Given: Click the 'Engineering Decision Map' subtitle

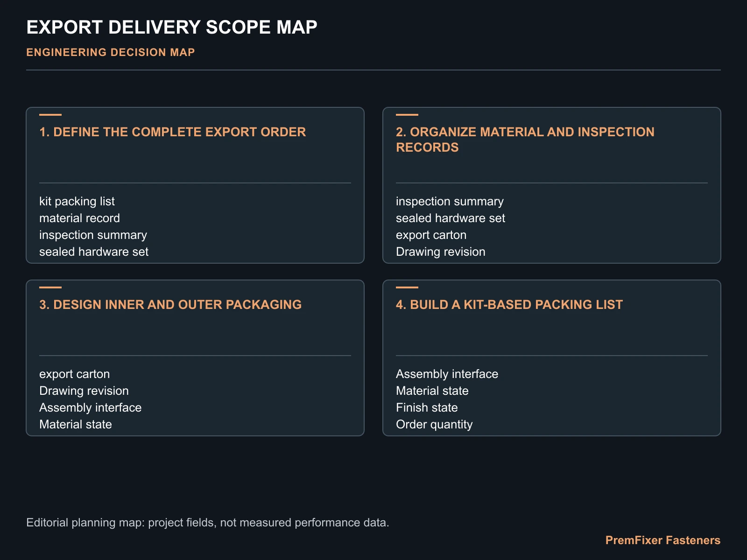Looking at the screenshot, I should [111, 52].
